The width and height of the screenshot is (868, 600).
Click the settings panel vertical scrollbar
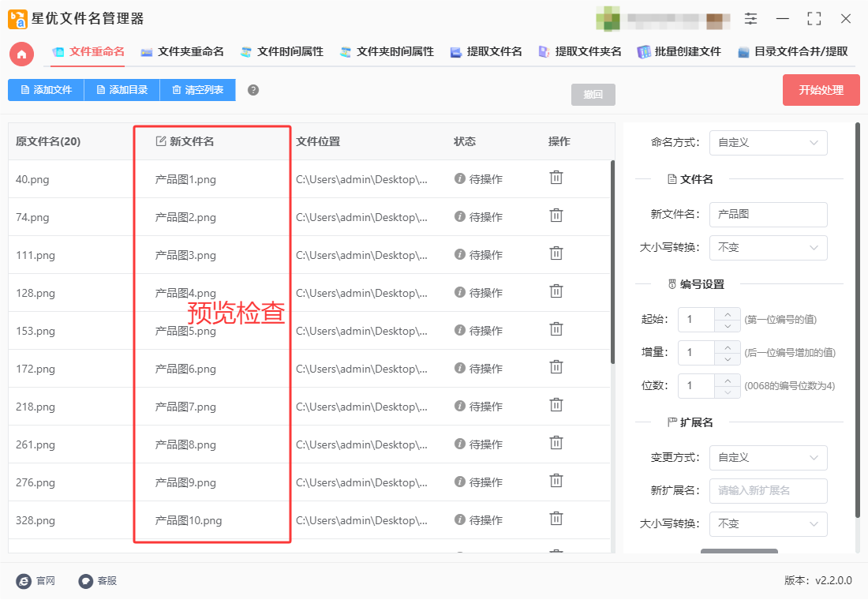[x=858, y=321]
